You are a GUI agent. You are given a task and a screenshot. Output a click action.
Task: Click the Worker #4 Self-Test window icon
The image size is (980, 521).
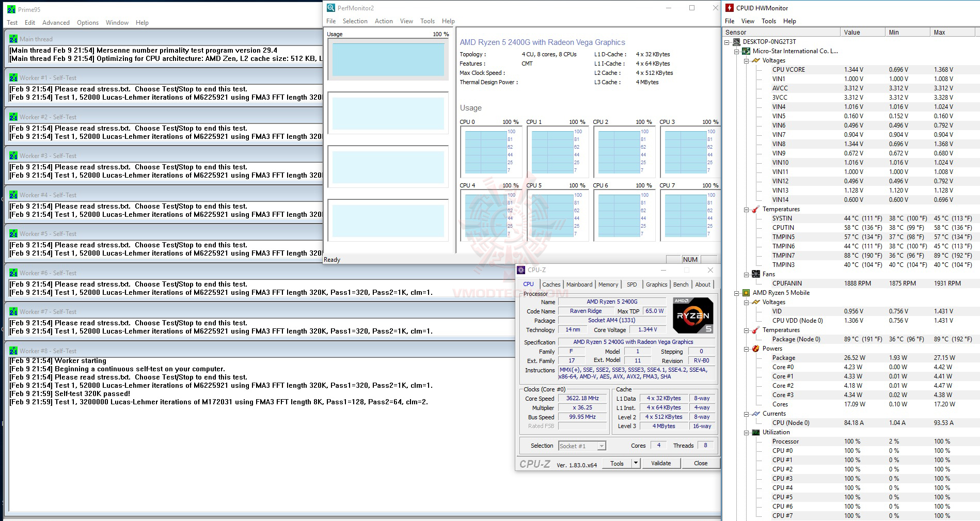13,195
